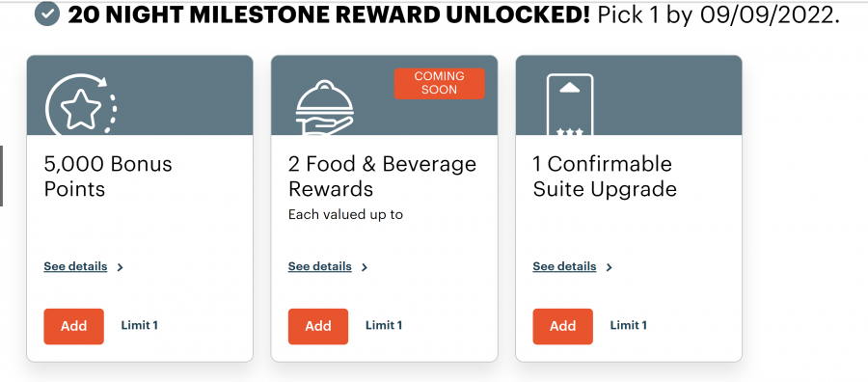Click Limit 1 label on Suite Upgrade card
The height and width of the screenshot is (382, 868).
[628, 325]
